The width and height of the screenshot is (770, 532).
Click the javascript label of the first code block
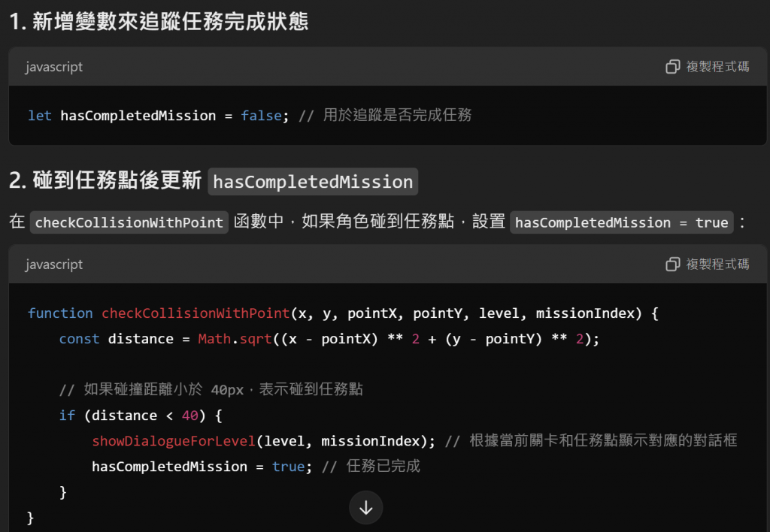[54, 67]
